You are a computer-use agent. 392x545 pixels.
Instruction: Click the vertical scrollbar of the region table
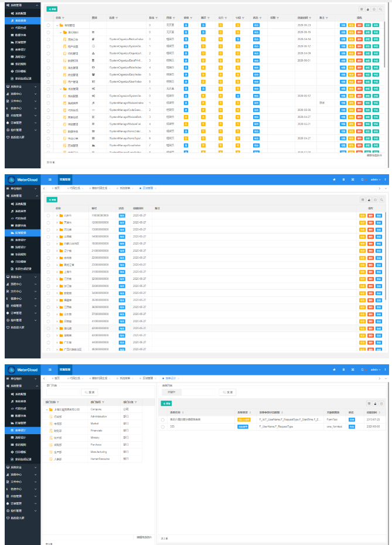(385, 255)
